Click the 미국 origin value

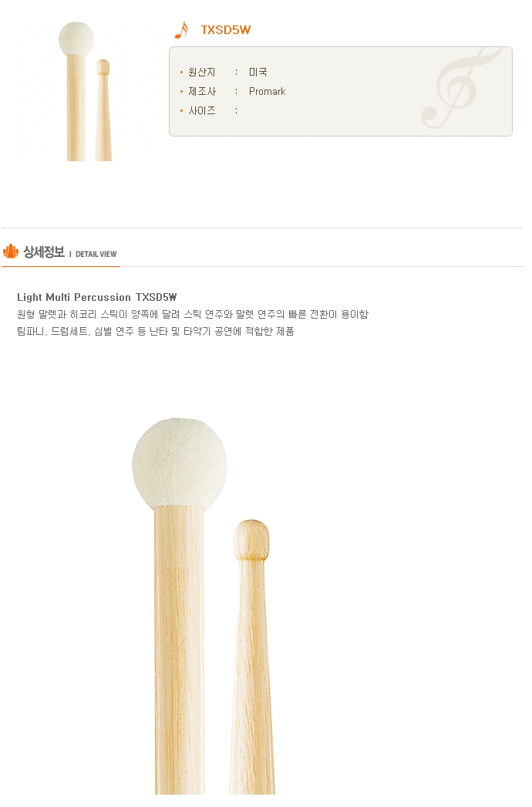258,73
